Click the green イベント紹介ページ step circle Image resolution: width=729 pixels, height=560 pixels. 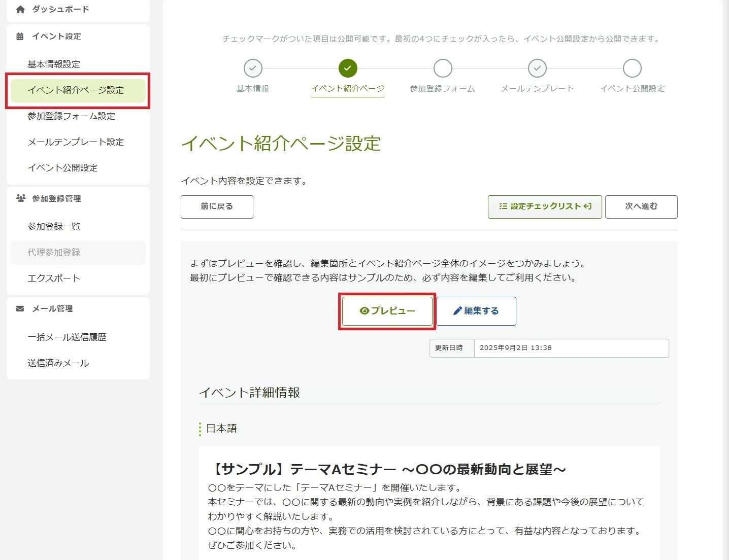[348, 68]
